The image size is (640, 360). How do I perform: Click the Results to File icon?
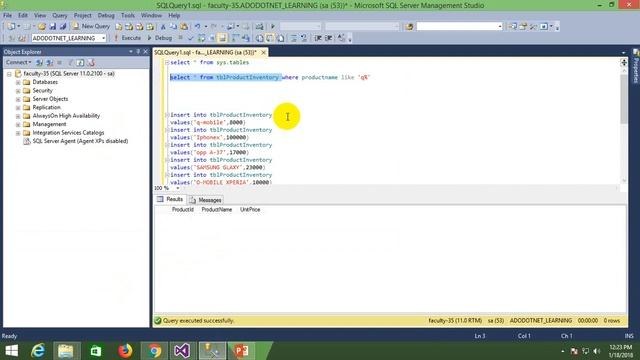[x=281, y=38]
